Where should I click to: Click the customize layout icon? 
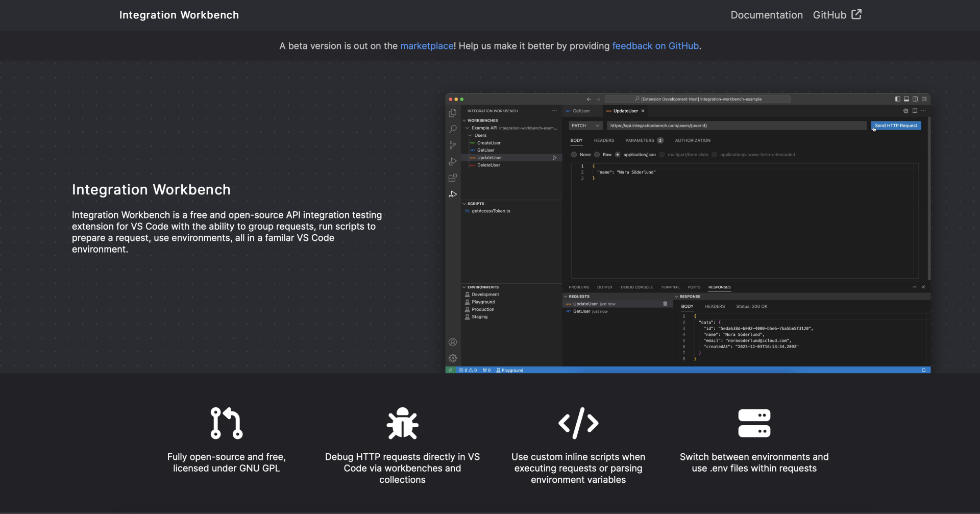click(x=924, y=99)
